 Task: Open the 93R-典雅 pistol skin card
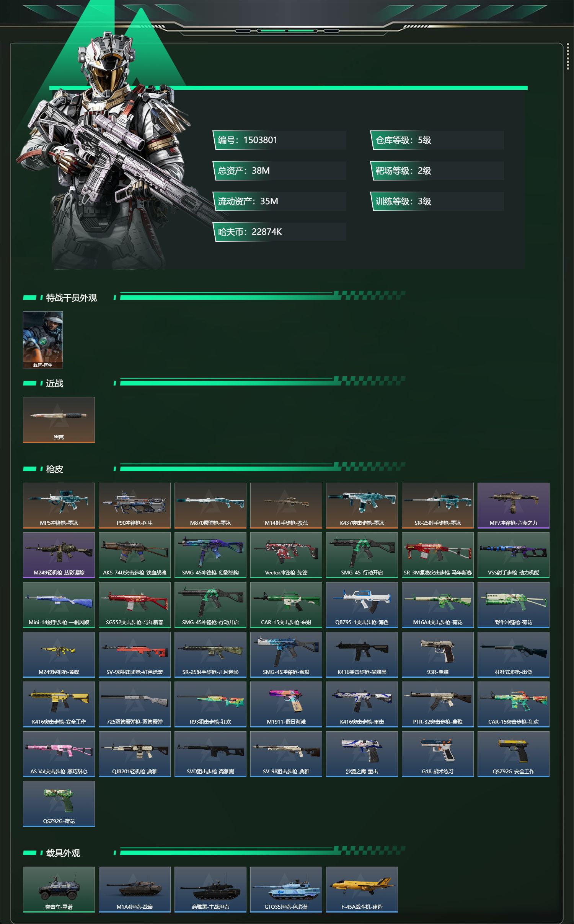pyautogui.click(x=438, y=654)
